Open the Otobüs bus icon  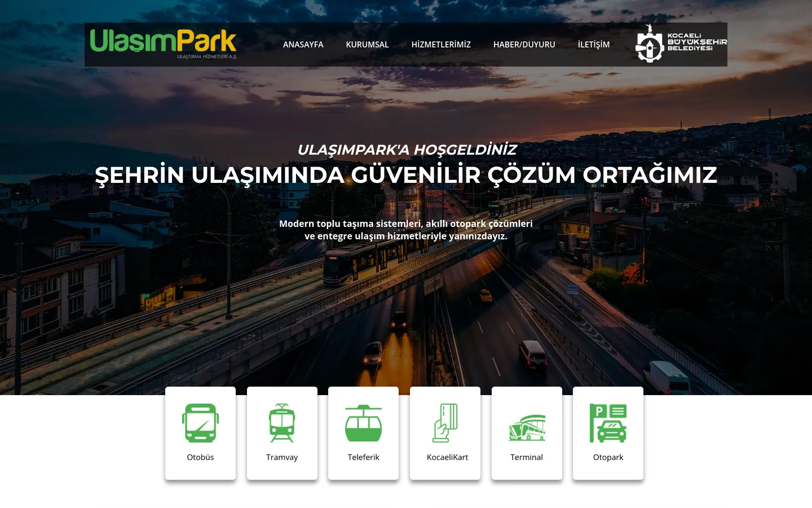pyautogui.click(x=200, y=423)
